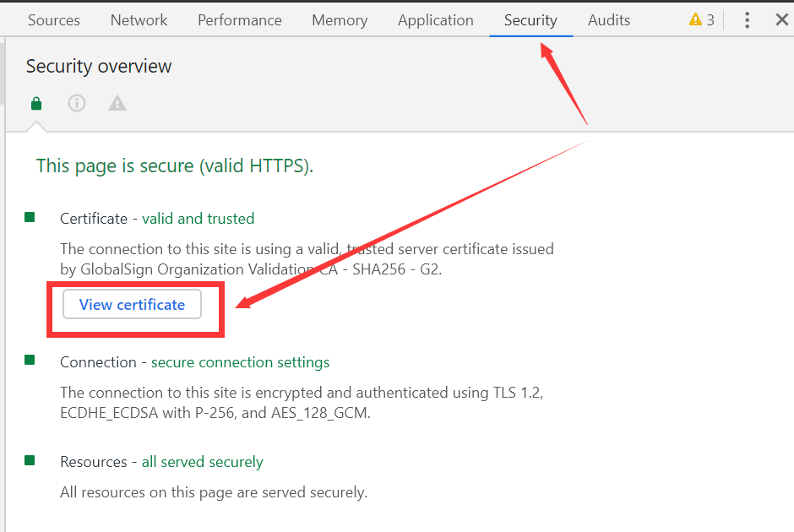Screen dimensions: 794x532
Task: Click the View certificate button
Action: pyautogui.click(x=132, y=304)
